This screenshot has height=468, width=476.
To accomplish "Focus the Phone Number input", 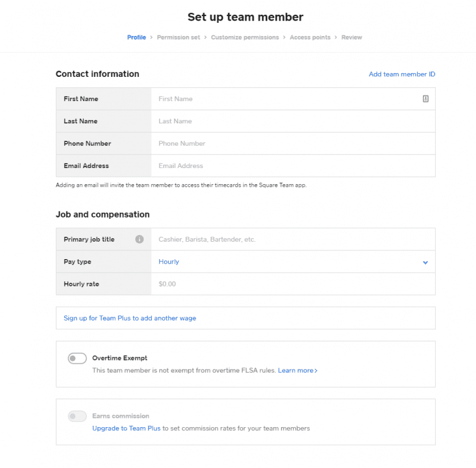I will [291, 143].
